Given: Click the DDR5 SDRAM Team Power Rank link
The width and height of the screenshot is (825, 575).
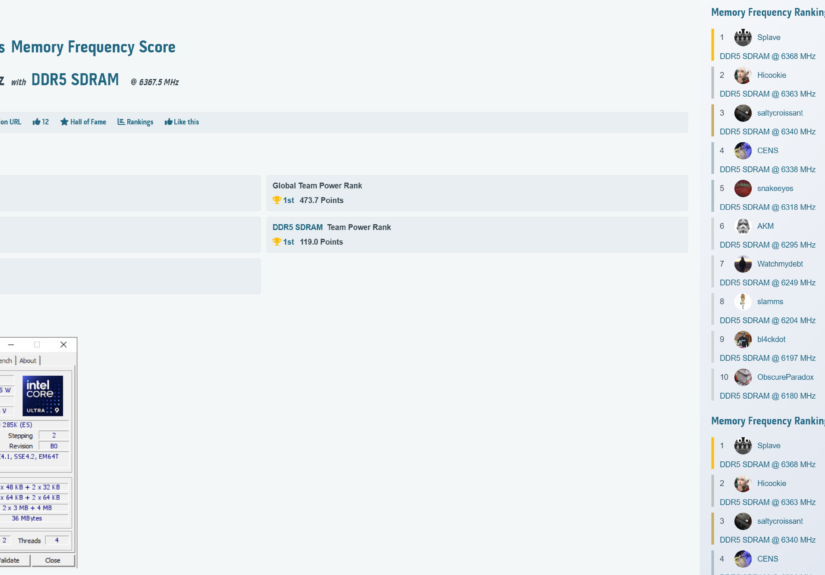Looking at the screenshot, I should click(295, 227).
